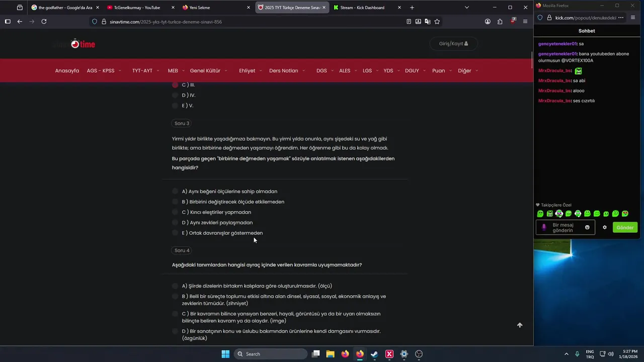644x362 pixels.
Task: Bookmark this page with the star
Action: [437, 22]
